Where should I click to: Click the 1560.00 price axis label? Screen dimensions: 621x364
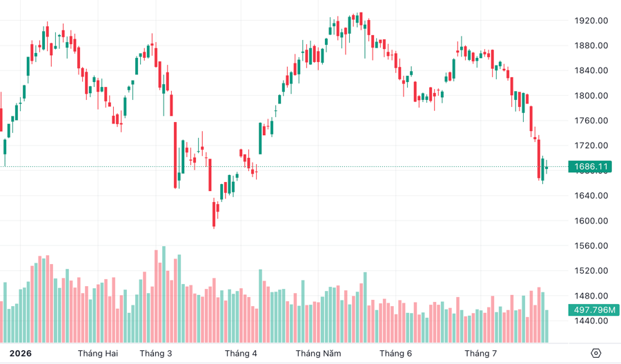coord(591,245)
